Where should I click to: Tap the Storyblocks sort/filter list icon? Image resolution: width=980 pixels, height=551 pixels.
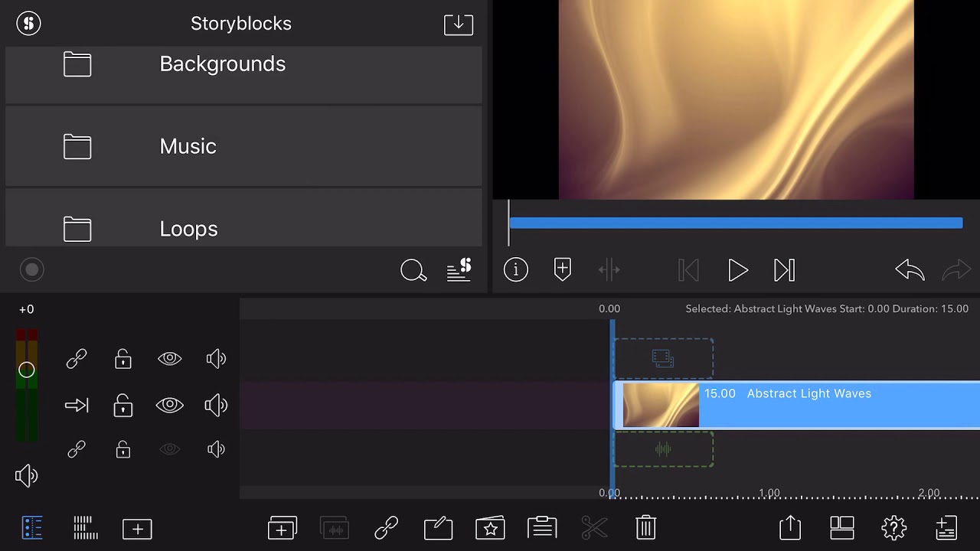tap(459, 270)
